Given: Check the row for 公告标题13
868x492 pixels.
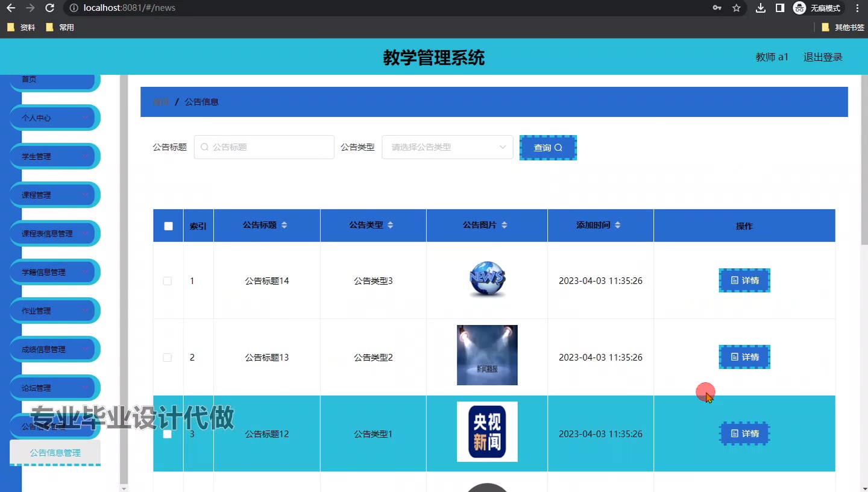Looking at the screenshot, I should coord(168,358).
